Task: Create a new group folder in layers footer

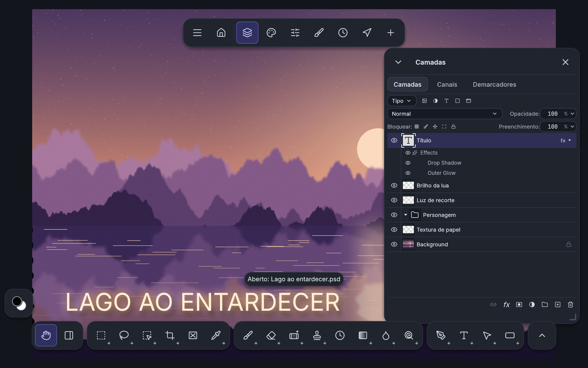Action: 545,305
